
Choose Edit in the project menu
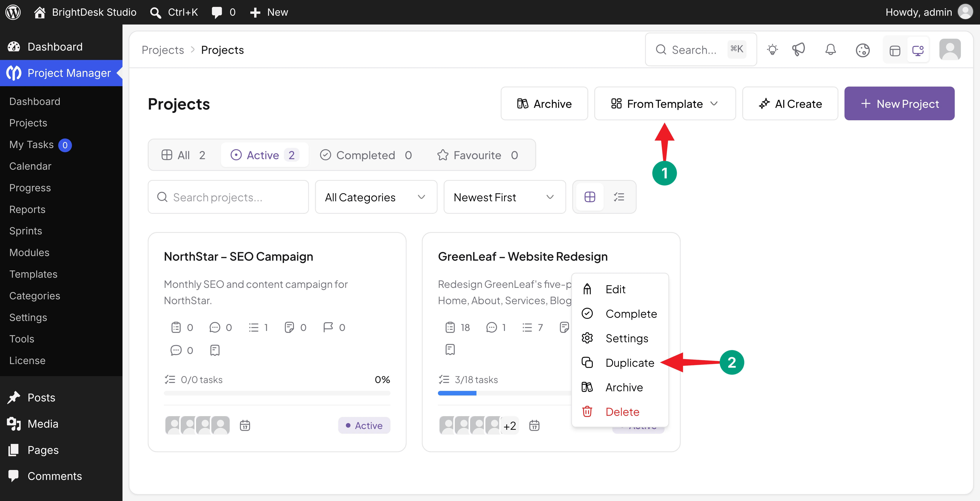(x=620, y=289)
